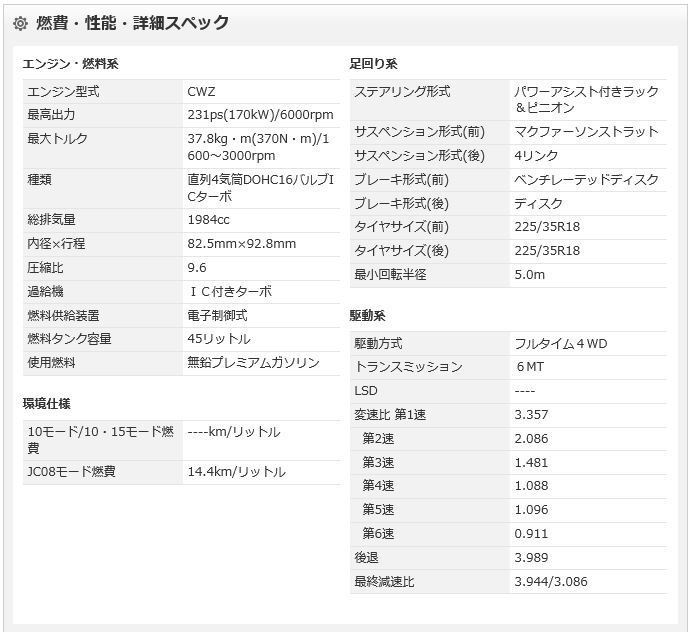
Task: Select the ＩＣ付きターボ value
Action: 230,291
